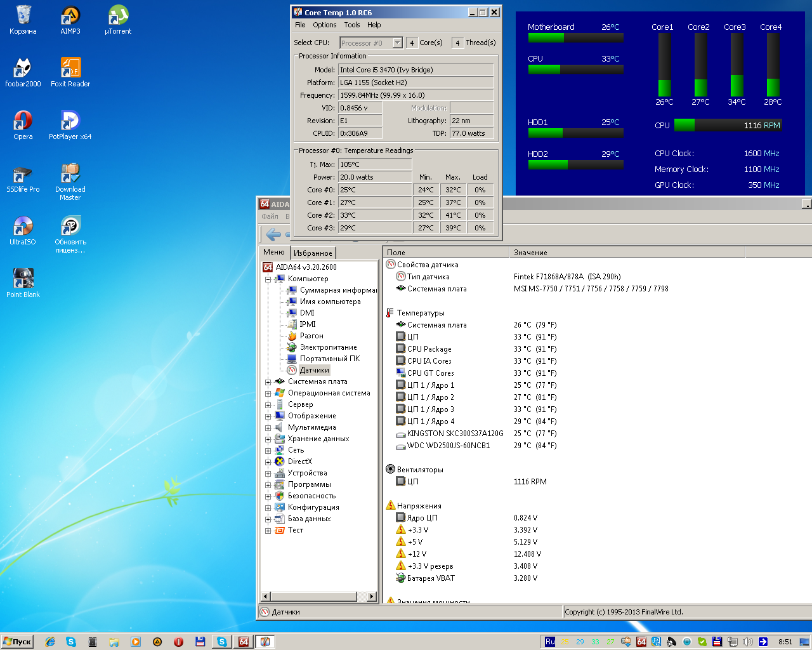
Task: Switch to the Core Temp taskbar button
Action: pyautogui.click(x=265, y=642)
